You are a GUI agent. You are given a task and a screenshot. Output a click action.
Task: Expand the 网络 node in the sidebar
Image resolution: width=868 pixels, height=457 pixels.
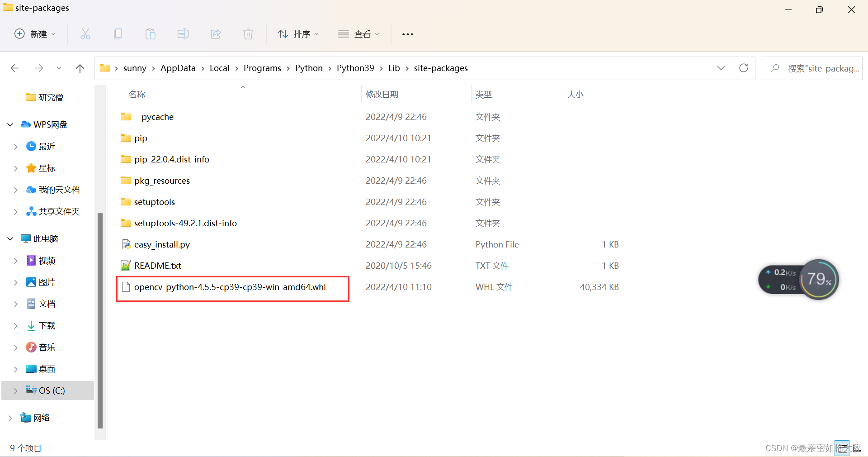pos(9,418)
